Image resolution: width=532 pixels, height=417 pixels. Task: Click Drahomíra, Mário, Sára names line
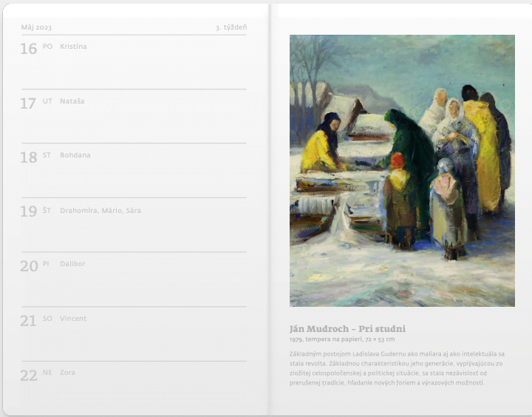tap(100, 211)
